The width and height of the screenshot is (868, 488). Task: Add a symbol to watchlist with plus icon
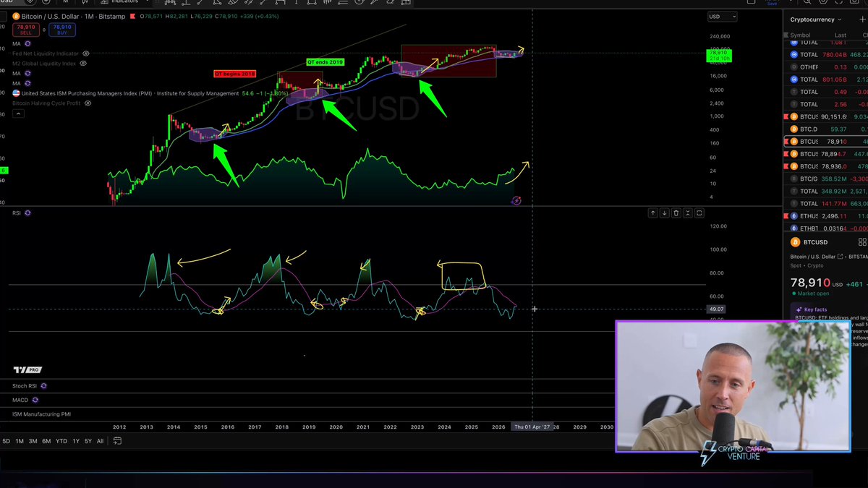coord(861,20)
